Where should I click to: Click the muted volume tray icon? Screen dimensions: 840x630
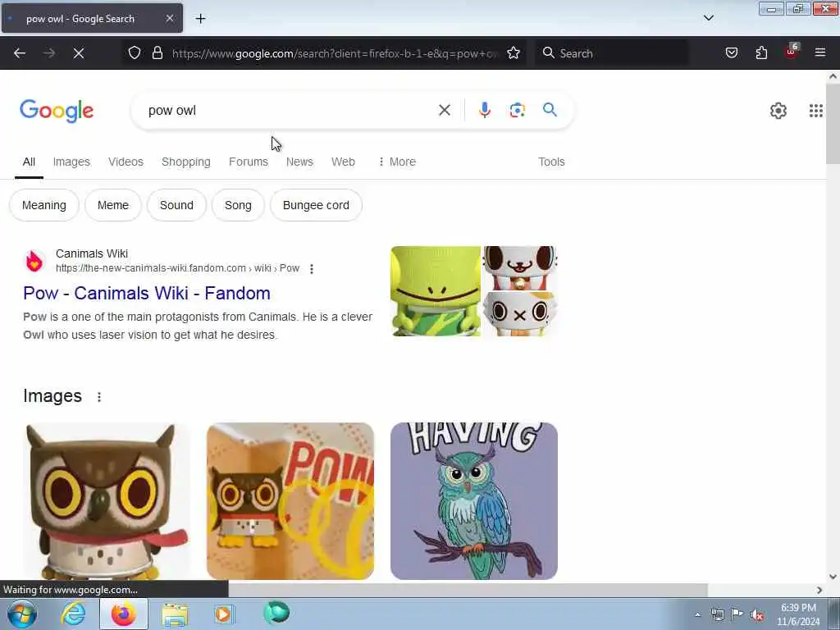(757, 615)
